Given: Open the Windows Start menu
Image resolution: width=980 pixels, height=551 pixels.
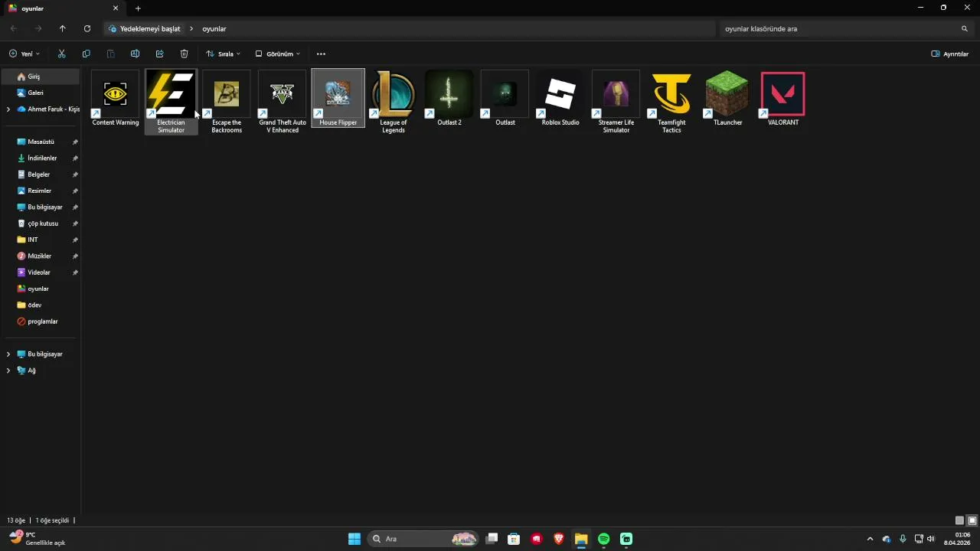Looking at the screenshot, I should click(354, 539).
